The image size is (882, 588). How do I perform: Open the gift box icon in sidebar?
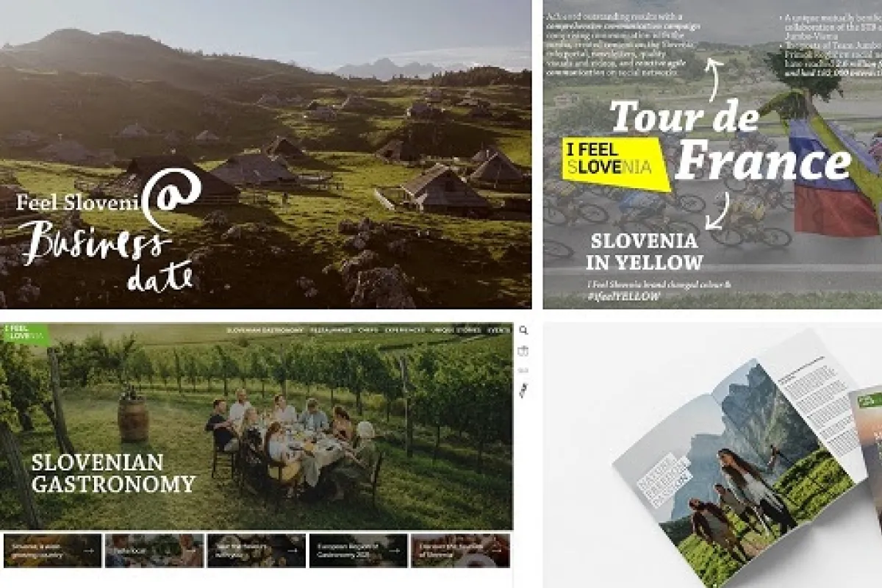tap(523, 351)
